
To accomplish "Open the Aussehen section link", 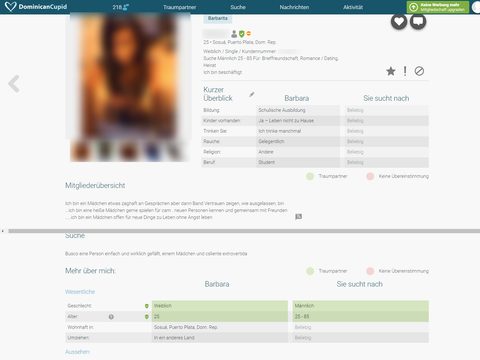I will 77,352.
